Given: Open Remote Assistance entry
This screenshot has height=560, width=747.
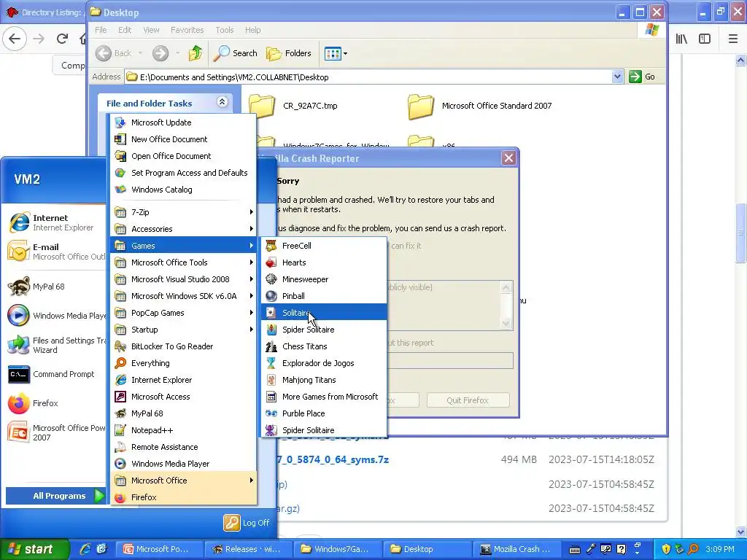Looking at the screenshot, I should [x=183, y=447].
